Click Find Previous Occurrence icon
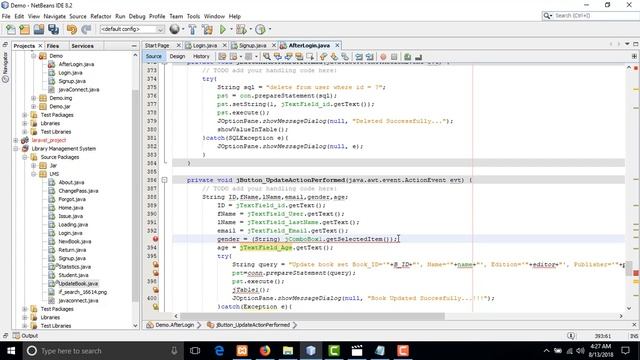640x360 pixels. (x=278, y=57)
